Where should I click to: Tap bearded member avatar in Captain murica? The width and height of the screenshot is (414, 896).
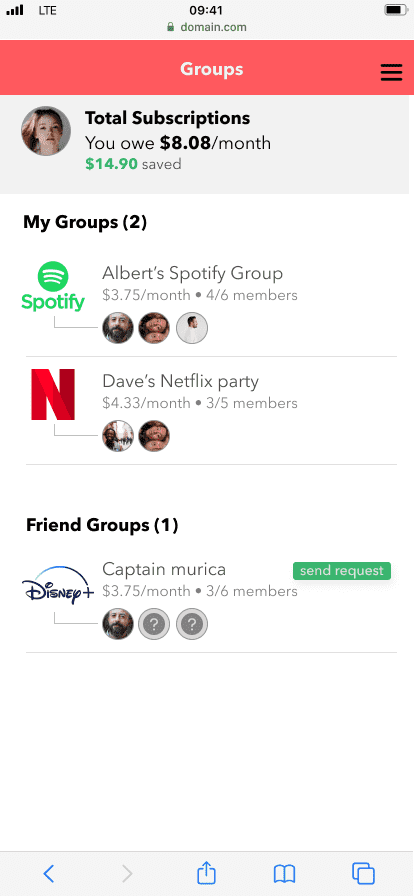coord(118,624)
